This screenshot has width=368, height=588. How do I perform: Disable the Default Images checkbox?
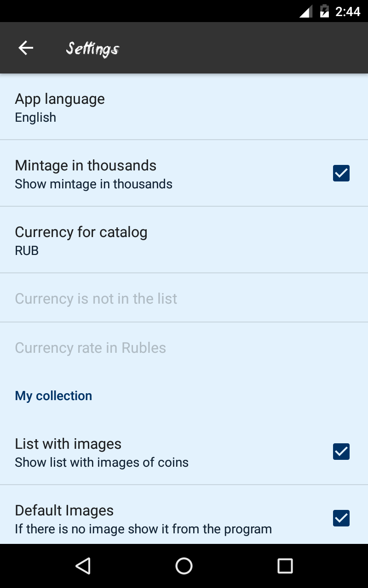point(341,518)
